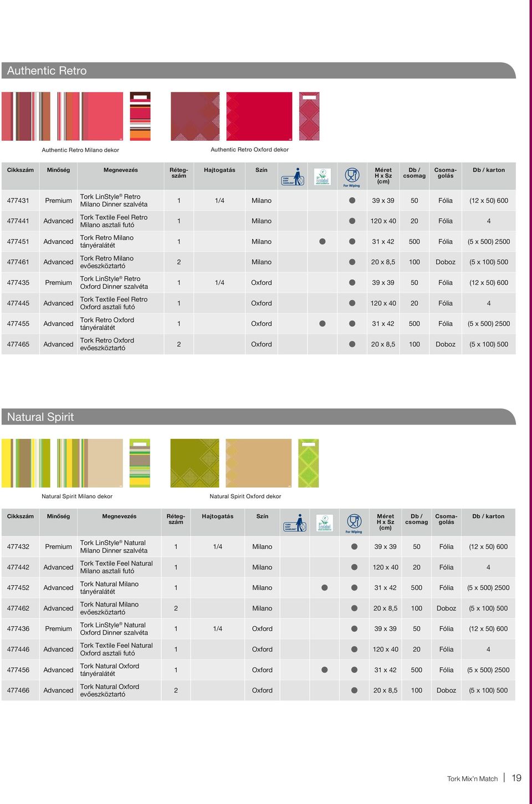
Task: Click the Authentic Retro section heading
Action: click(x=47, y=70)
